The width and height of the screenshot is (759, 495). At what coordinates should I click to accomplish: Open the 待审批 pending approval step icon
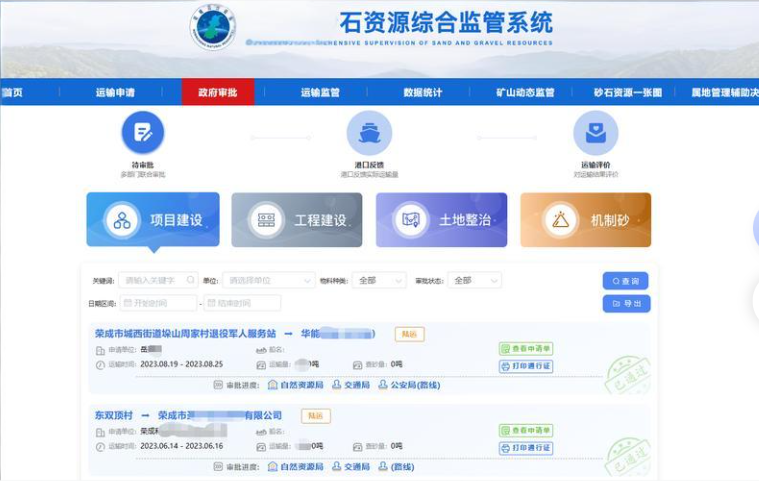point(143,133)
